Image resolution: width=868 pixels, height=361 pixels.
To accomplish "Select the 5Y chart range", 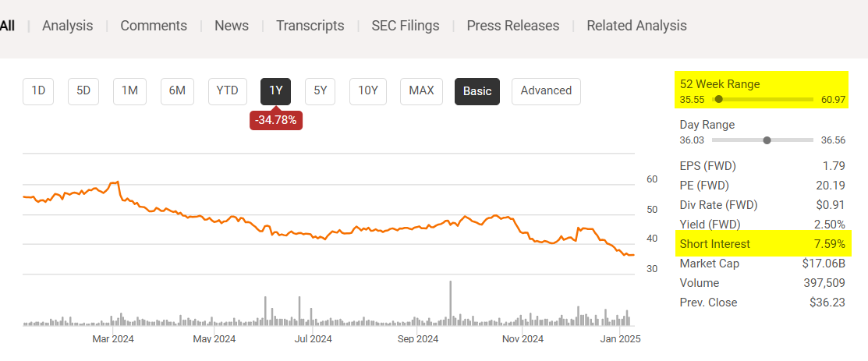I will click(320, 90).
